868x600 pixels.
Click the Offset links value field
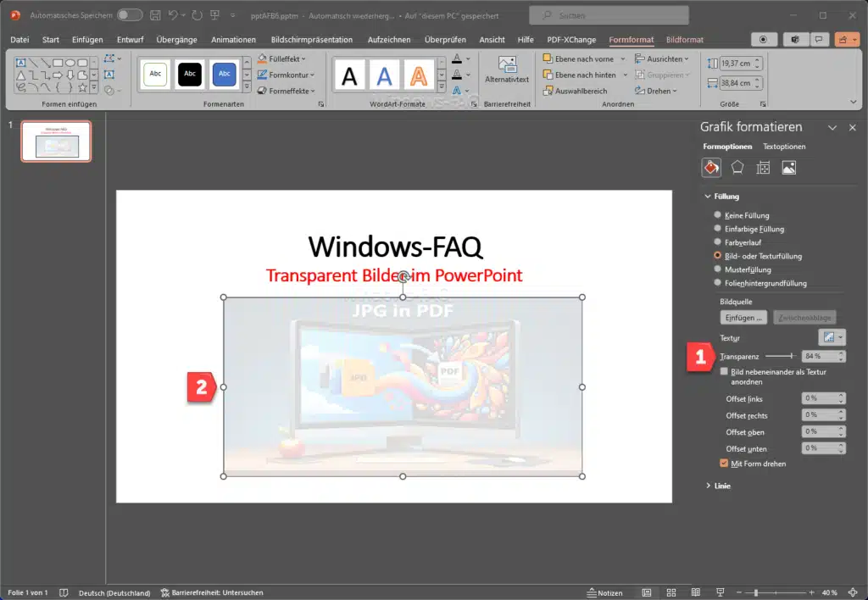[820, 398]
